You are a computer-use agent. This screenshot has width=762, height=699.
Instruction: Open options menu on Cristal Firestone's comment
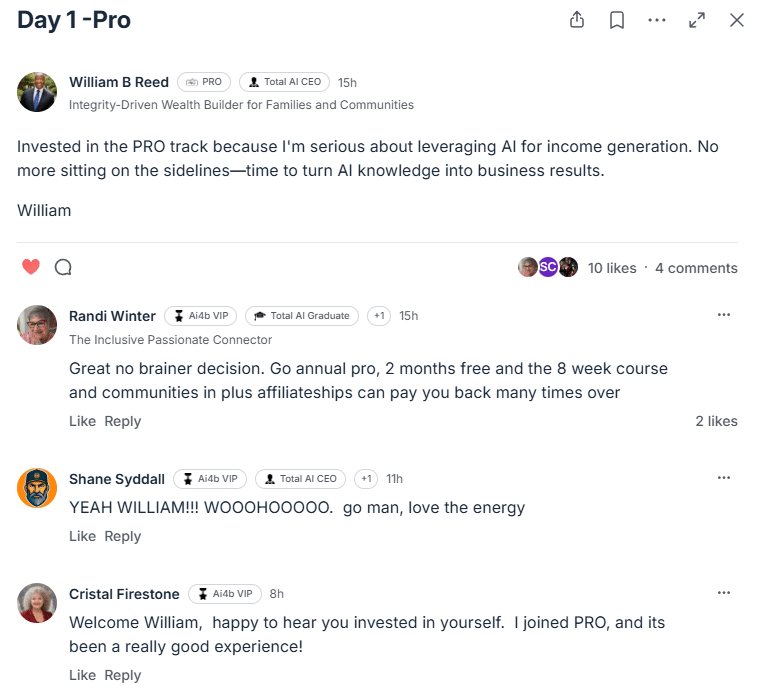pos(724,593)
